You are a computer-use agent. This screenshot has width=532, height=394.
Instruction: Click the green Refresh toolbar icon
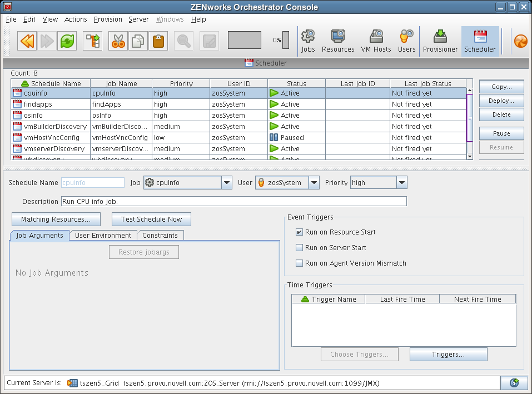(67, 41)
